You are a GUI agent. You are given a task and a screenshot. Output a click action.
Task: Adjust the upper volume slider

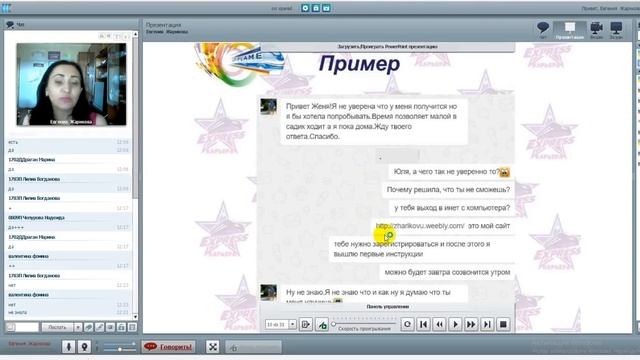click(x=120, y=344)
